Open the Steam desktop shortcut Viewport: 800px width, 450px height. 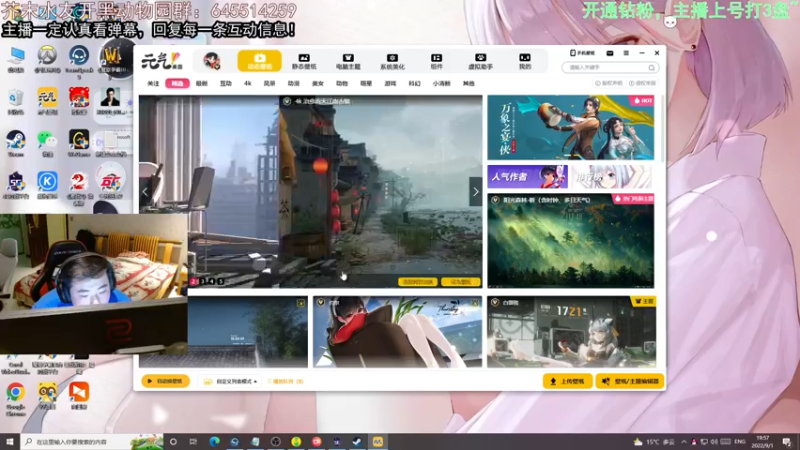[x=16, y=143]
